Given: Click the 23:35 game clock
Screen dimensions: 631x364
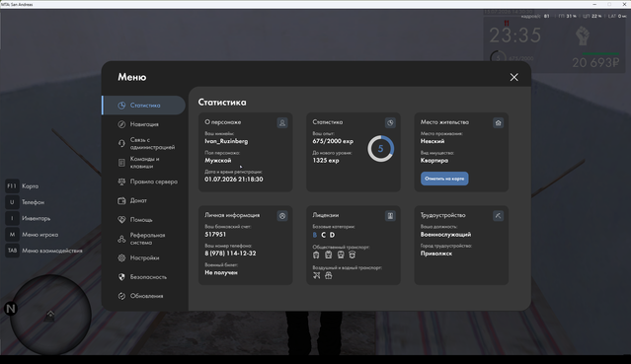Looking at the screenshot, I should tap(514, 36).
